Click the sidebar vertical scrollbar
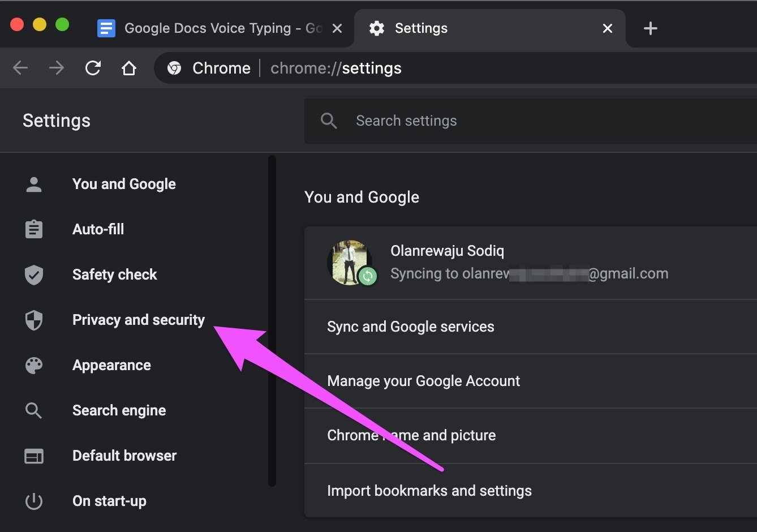 [272, 320]
